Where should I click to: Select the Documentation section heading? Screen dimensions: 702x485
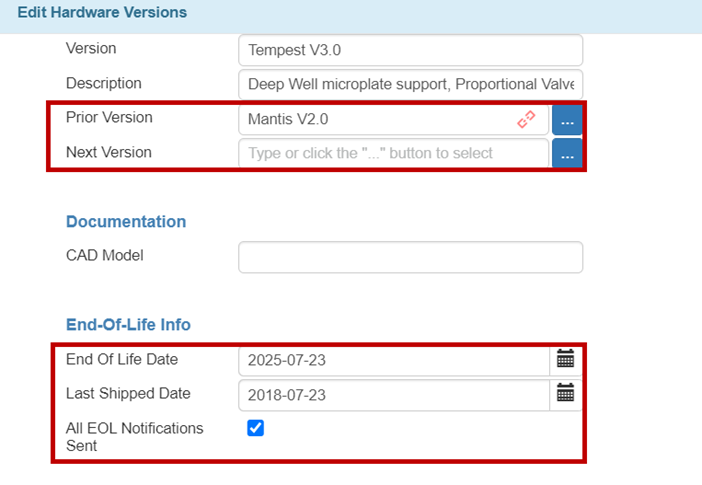click(x=126, y=222)
